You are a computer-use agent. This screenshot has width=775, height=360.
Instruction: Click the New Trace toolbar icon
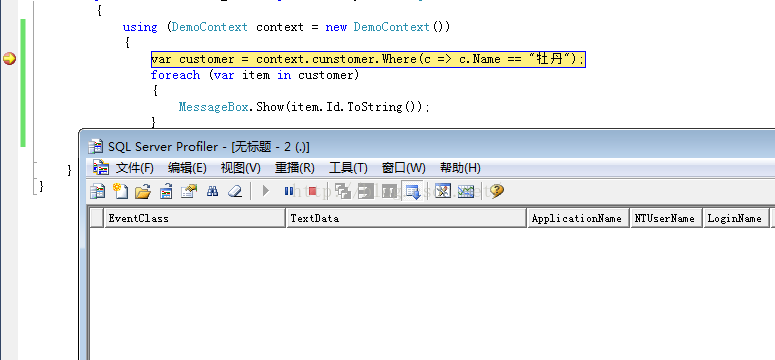[x=97, y=191]
